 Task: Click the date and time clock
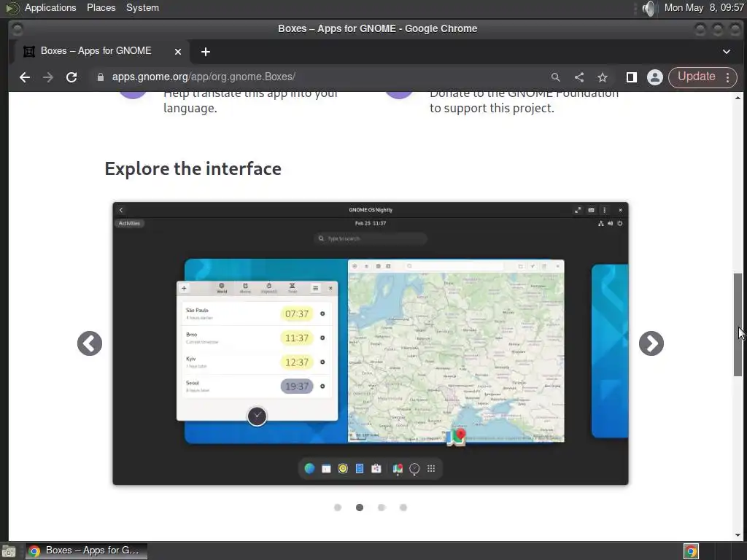coord(704,7)
